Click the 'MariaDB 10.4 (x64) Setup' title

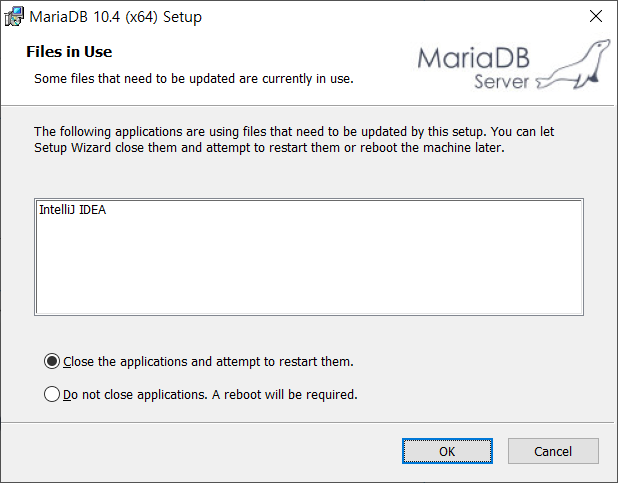[115, 17]
